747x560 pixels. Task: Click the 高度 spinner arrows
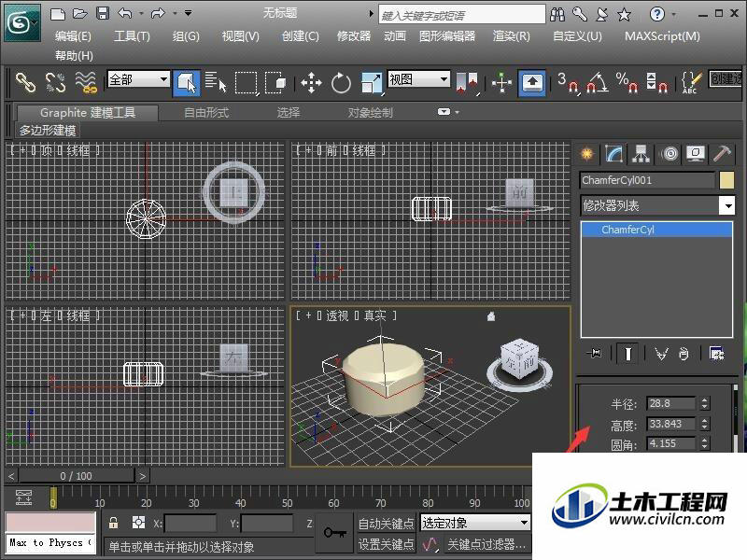(x=705, y=424)
